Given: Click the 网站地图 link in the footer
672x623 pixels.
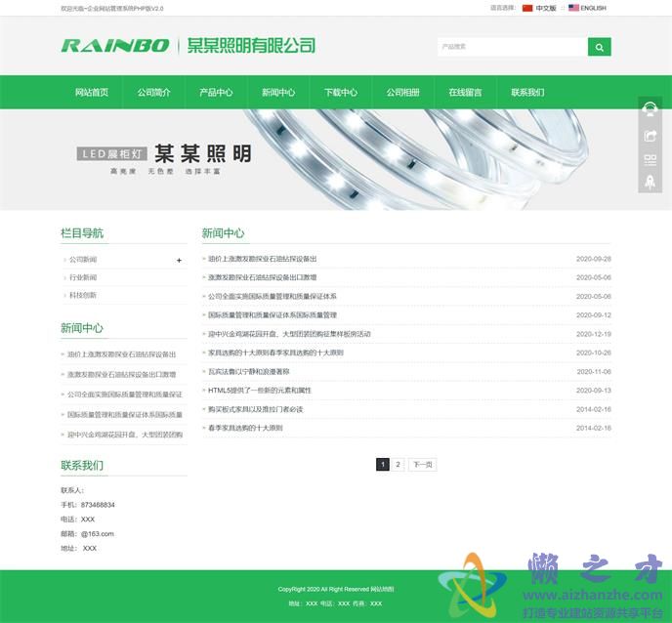Looking at the screenshot, I should 382,590.
